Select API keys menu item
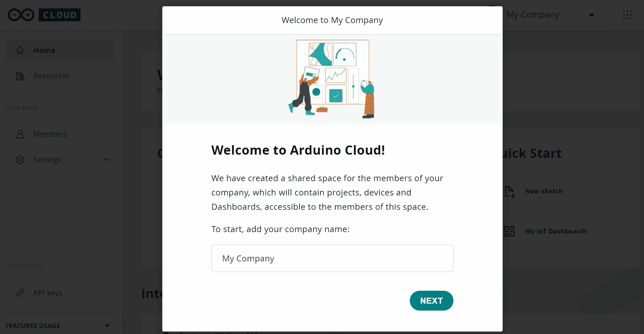 48,293
